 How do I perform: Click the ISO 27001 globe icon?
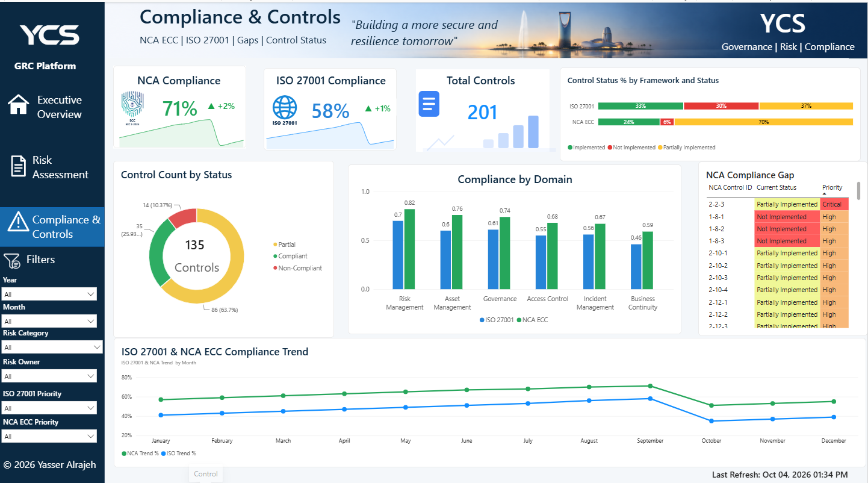285,110
